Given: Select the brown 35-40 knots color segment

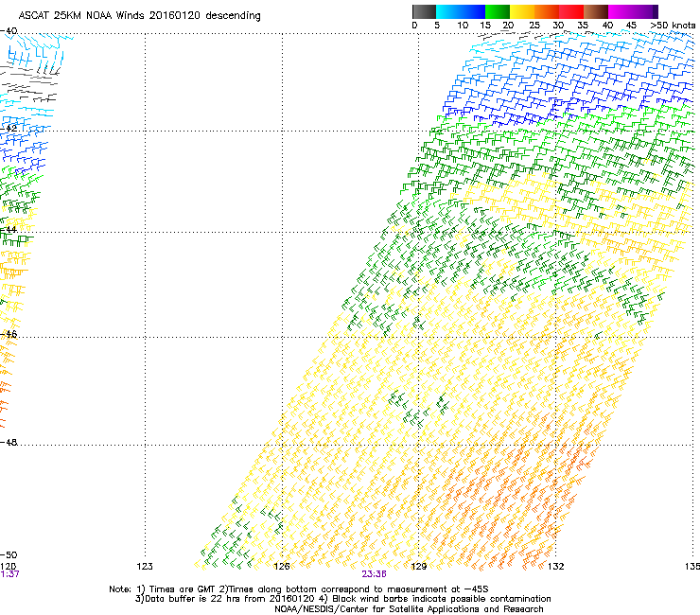Looking at the screenshot, I should click(x=596, y=11).
